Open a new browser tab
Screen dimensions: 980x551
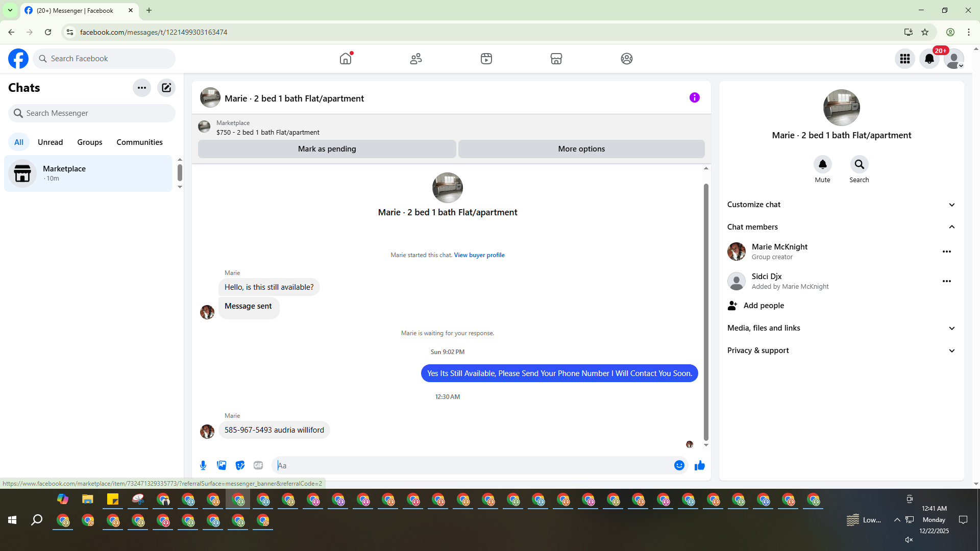coord(149,10)
